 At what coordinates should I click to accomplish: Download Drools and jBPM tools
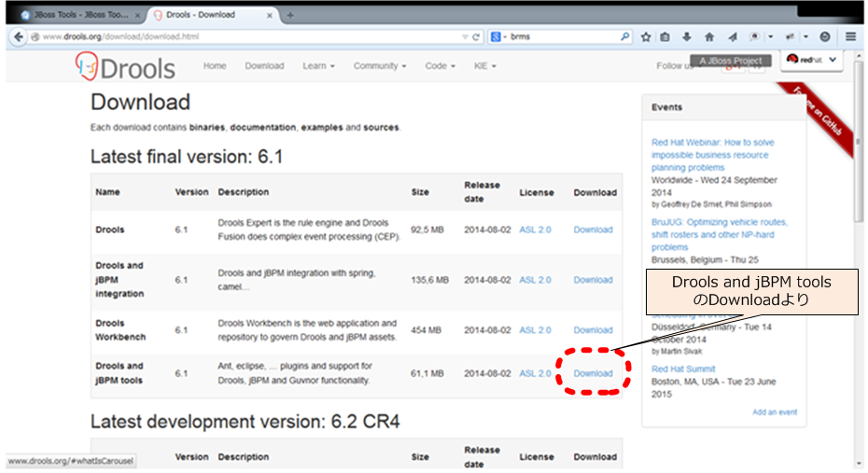[593, 373]
